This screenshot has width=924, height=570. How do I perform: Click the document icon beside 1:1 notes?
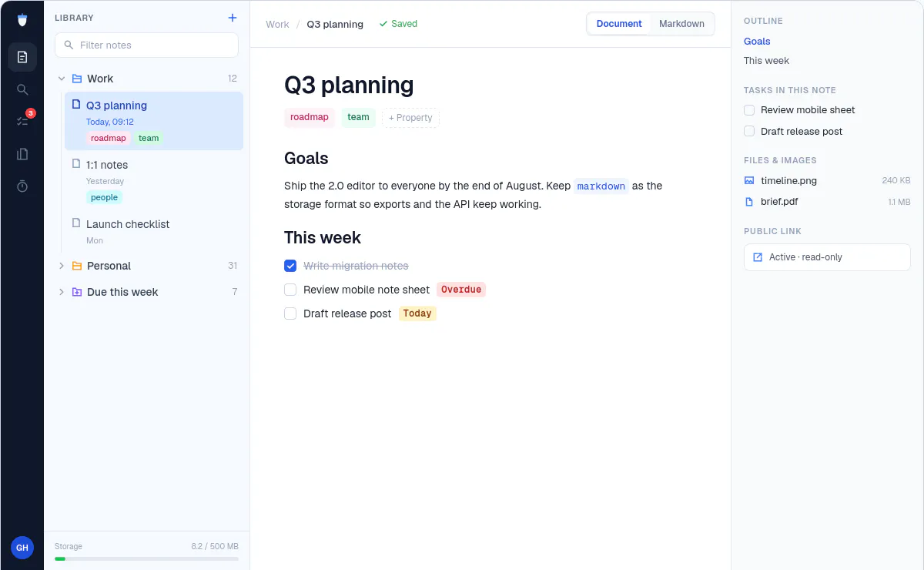[x=76, y=164]
